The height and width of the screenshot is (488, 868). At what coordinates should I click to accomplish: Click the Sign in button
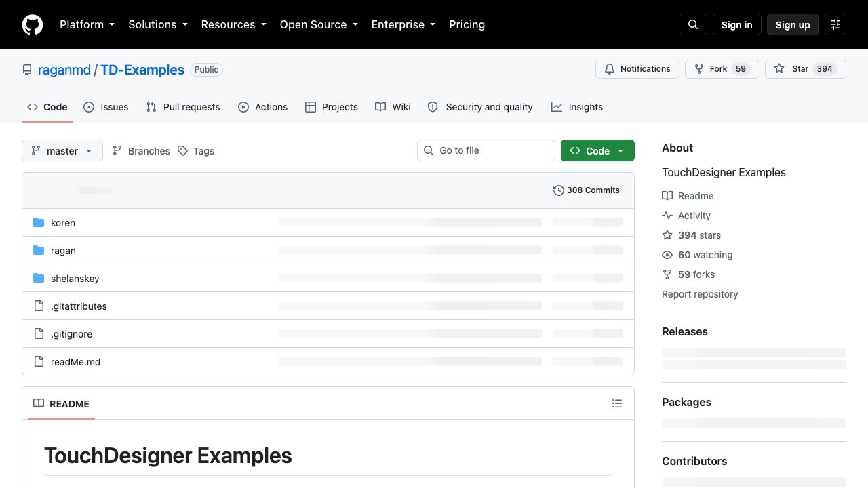tap(737, 24)
